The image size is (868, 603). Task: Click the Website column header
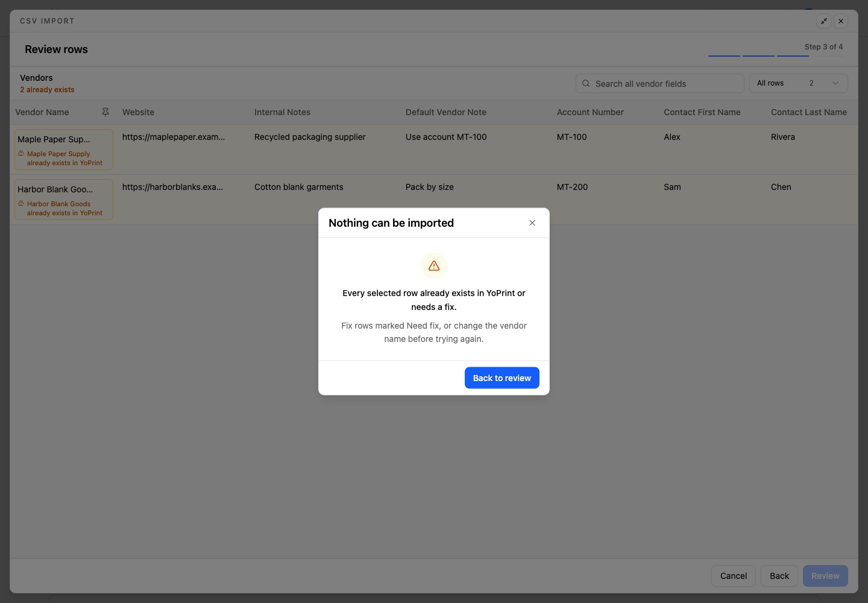pos(138,112)
